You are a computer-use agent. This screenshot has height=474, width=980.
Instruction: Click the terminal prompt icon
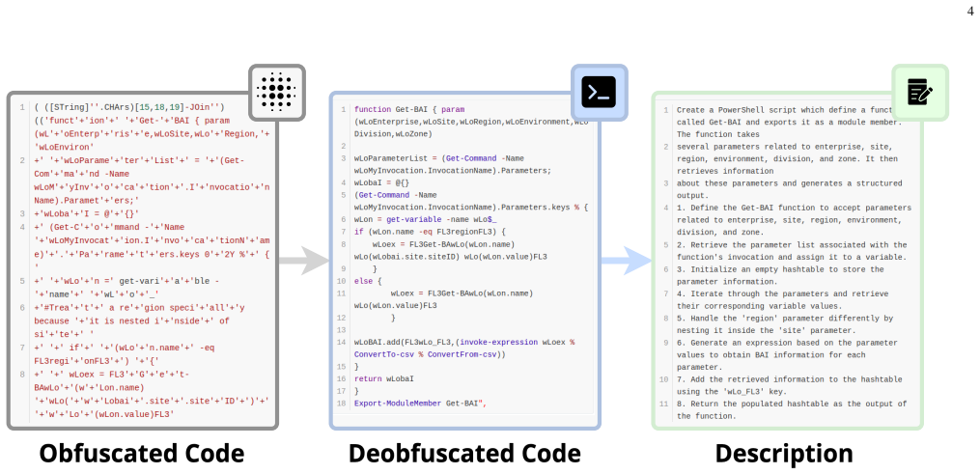point(599,93)
